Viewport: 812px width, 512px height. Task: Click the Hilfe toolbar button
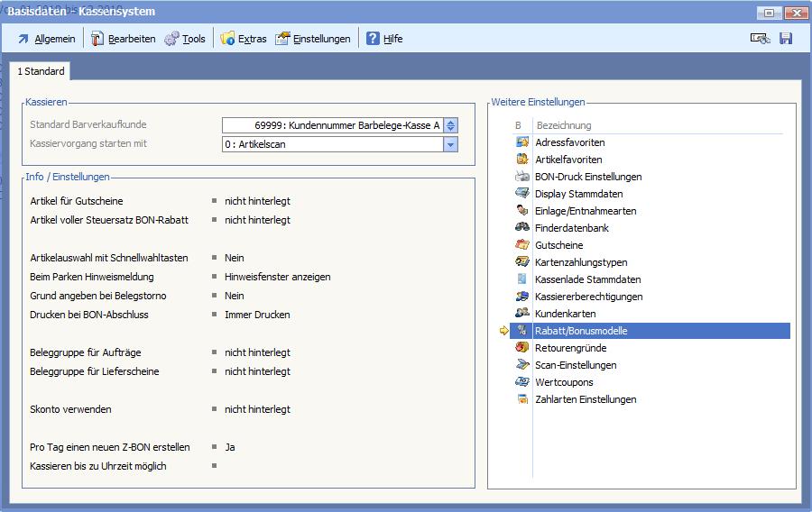[384, 39]
